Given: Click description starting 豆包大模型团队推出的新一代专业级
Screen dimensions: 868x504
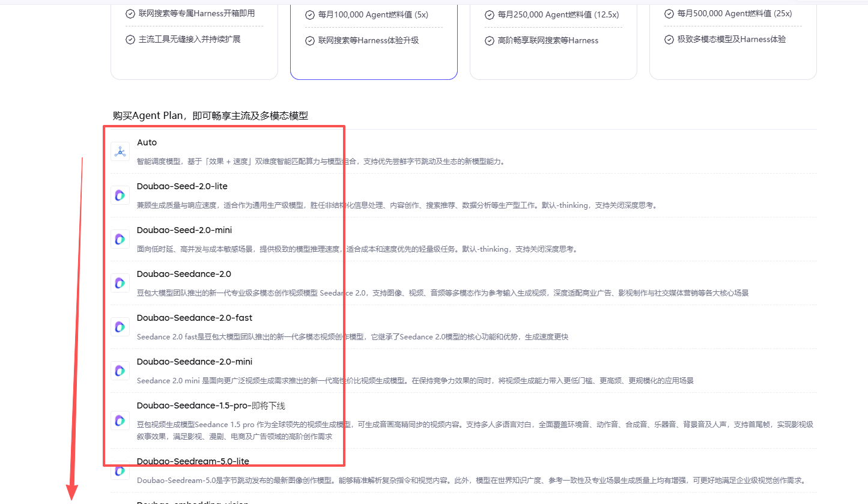Looking at the screenshot, I should pyautogui.click(x=443, y=293).
